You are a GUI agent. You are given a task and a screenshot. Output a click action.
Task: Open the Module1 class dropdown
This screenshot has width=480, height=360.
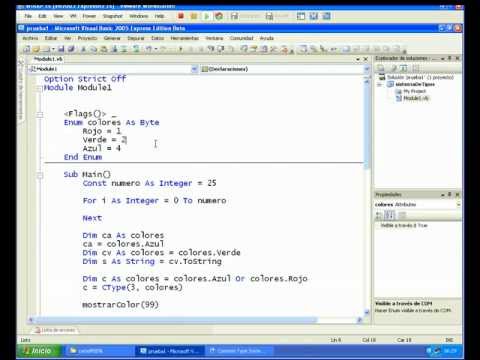pos(194,69)
